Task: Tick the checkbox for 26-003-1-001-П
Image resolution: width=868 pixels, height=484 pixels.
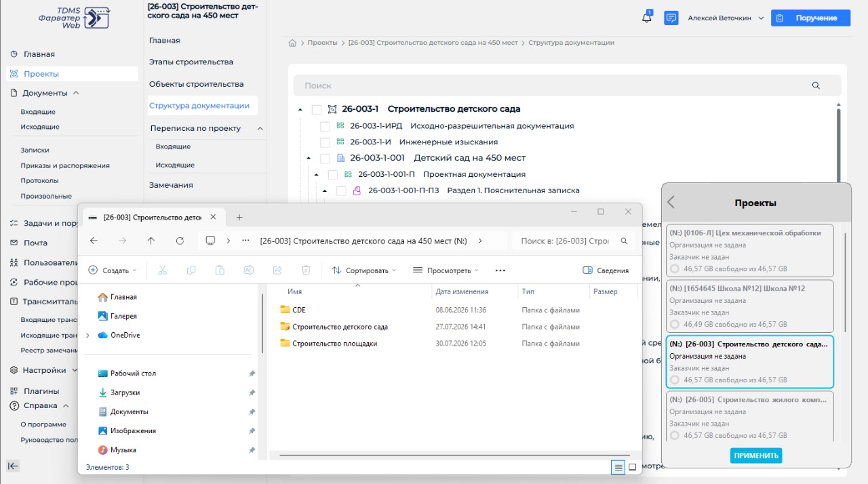Action: pyautogui.click(x=333, y=174)
